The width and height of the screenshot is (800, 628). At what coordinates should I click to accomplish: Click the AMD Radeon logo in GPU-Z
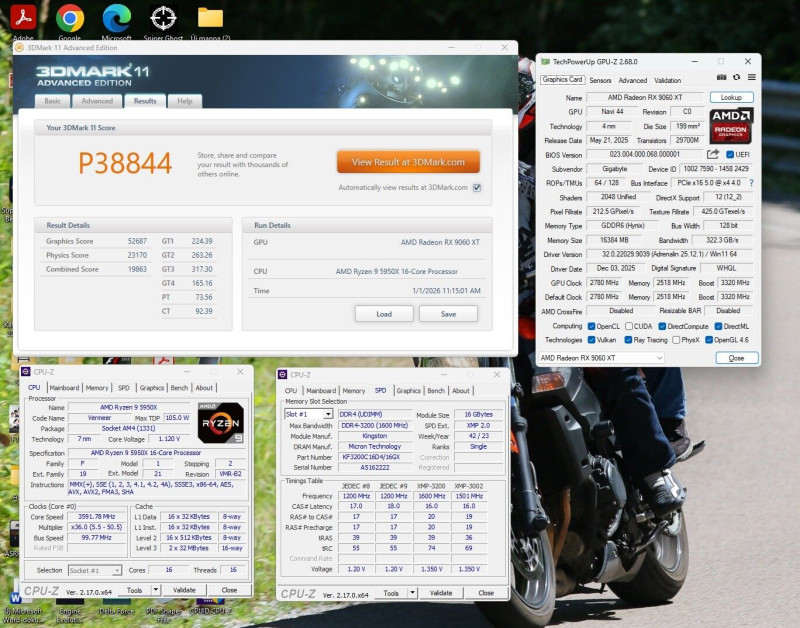[x=731, y=125]
